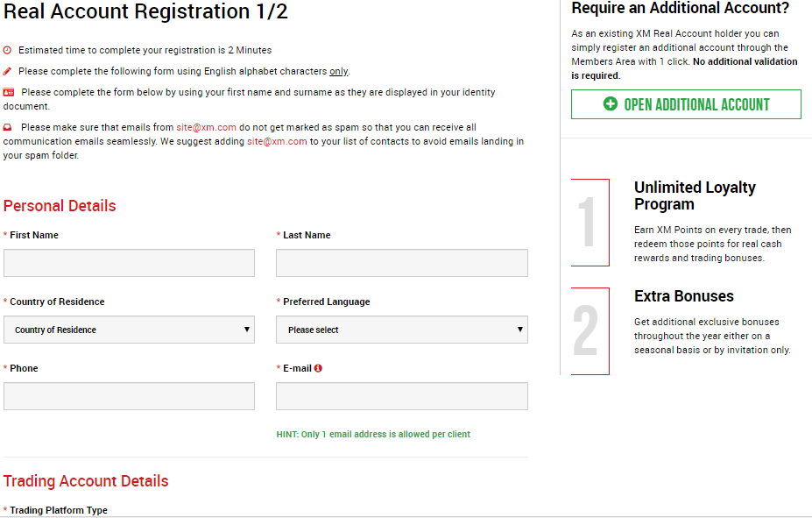Click the clock icon beside estimated time
This screenshot has width=812, height=518.
pos(8,51)
